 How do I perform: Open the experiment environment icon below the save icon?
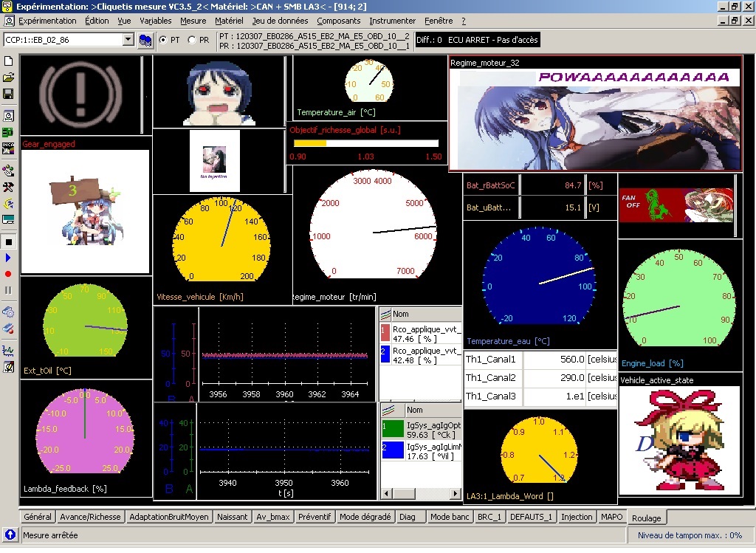(8, 116)
